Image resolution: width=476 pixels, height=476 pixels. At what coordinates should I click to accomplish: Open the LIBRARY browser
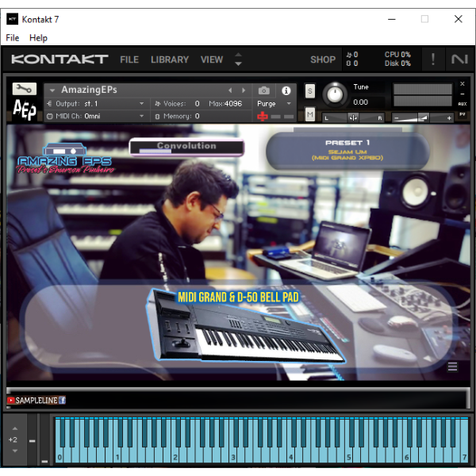coord(170,59)
